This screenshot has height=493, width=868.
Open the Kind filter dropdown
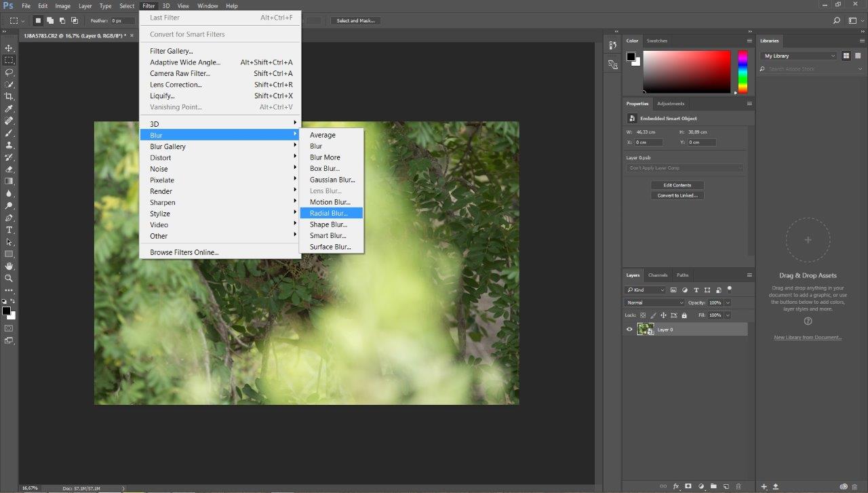coord(644,290)
